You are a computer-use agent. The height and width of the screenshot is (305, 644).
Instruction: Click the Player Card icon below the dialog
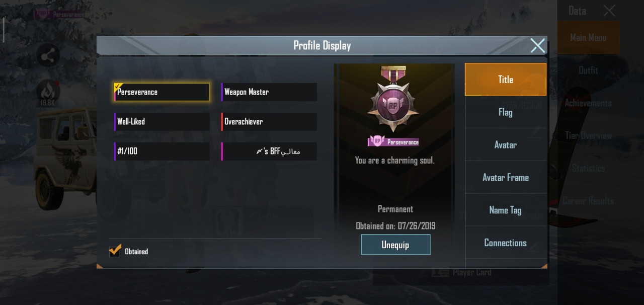[x=440, y=272]
